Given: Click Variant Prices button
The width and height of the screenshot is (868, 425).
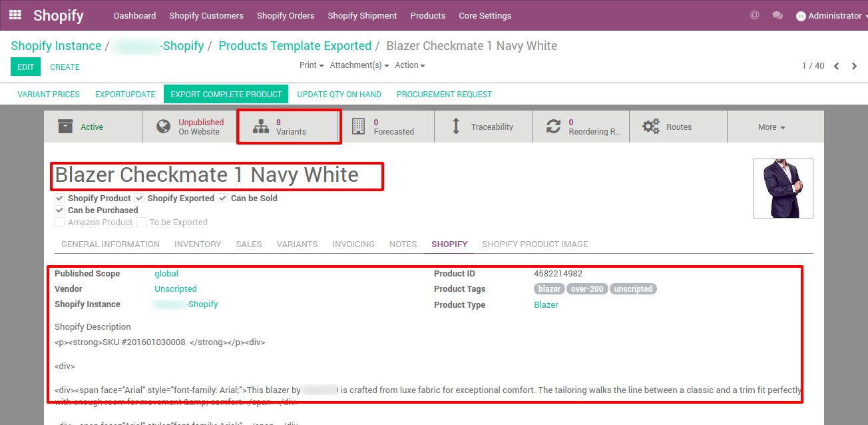Looking at the screenshot, I should point(49,95).
